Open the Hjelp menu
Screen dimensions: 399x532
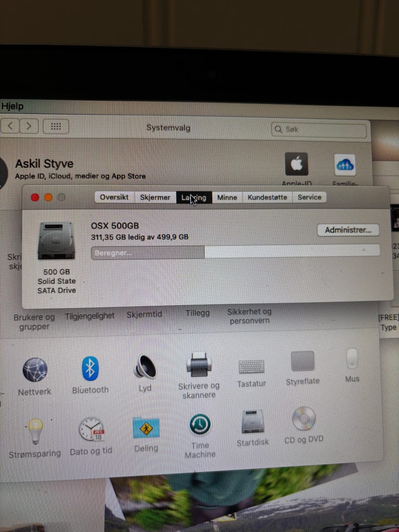pos(12,106)
